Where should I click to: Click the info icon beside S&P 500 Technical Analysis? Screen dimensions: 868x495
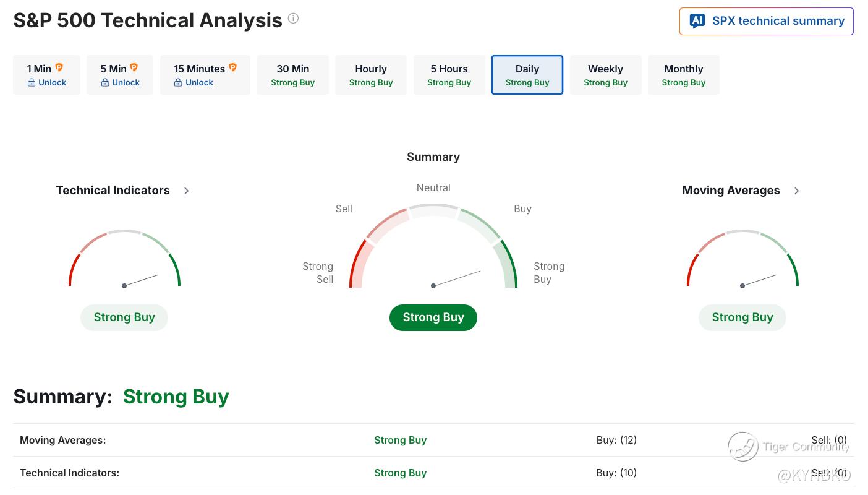click(294, 19)
